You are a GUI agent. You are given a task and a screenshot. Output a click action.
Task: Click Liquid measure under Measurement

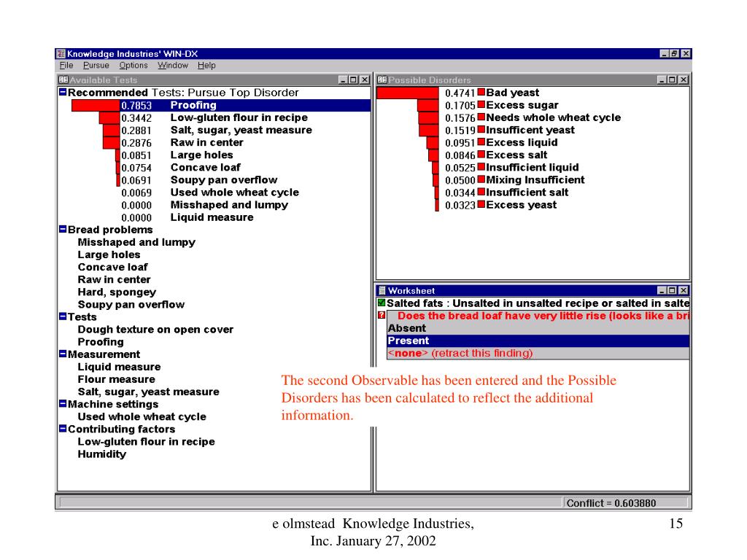point(119,367)
